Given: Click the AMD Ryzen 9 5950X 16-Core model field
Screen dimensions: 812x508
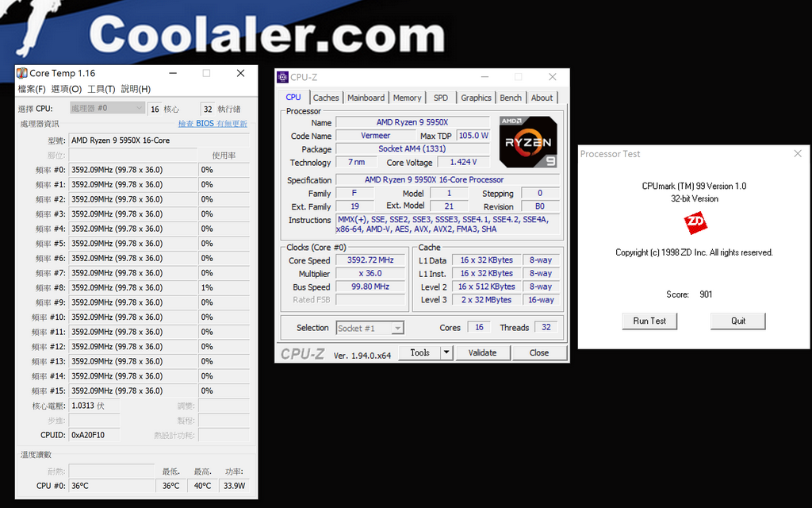Looking at the screenshot, I should 159,140.
